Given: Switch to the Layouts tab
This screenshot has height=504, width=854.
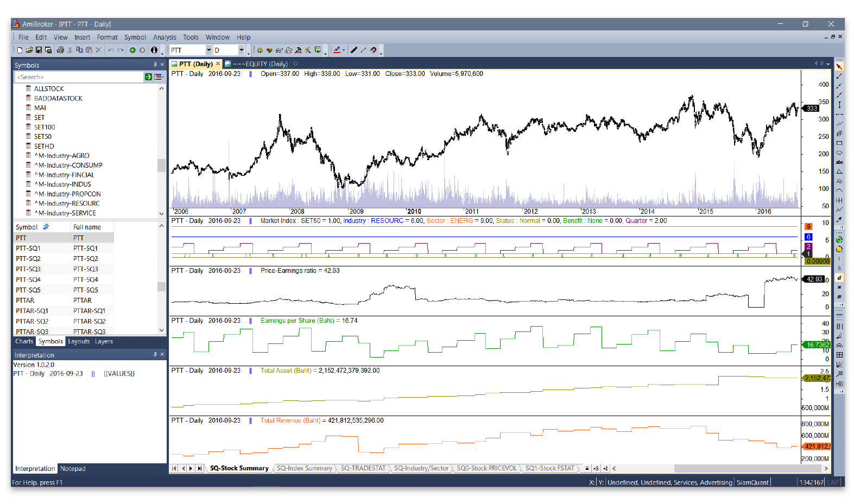Looking at the screenshot, I should click(x=79, y=342).
